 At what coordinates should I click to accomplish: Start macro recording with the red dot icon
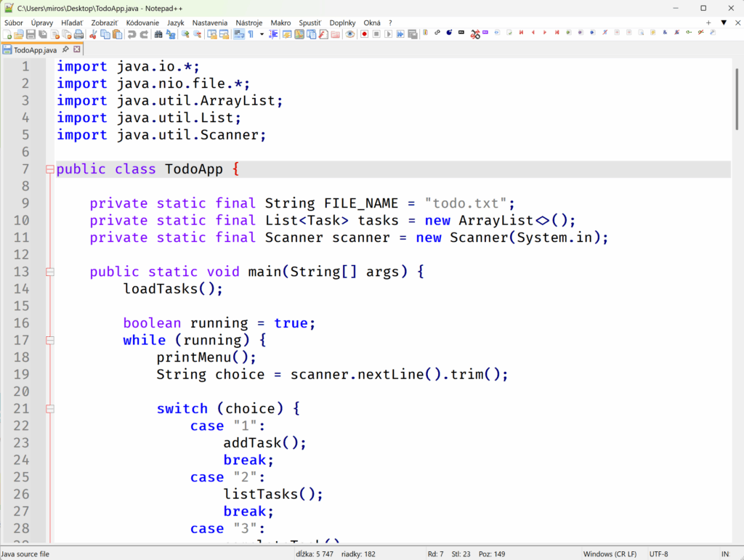[x=365, y=34]
